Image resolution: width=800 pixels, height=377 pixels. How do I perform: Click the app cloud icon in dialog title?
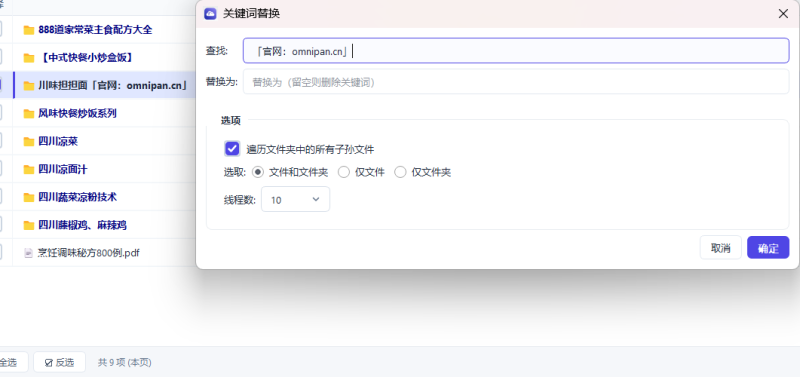(x=210, y=14)
